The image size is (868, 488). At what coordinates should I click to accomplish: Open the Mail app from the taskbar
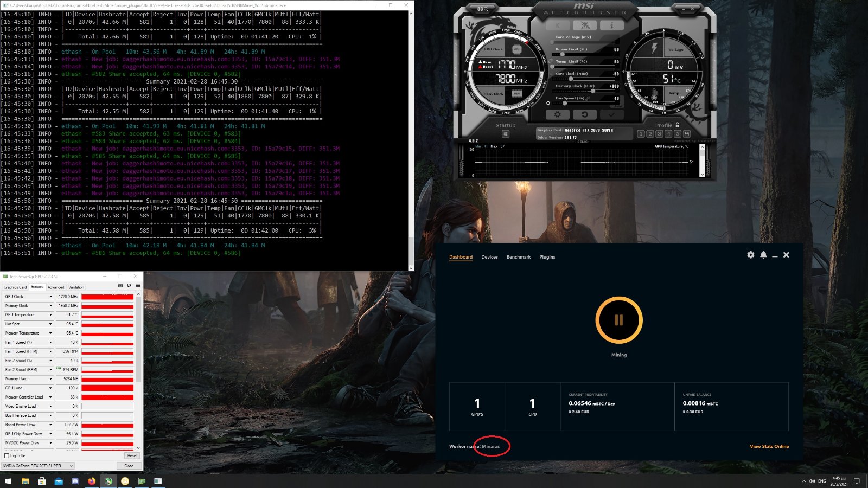(x=59, y=481)
